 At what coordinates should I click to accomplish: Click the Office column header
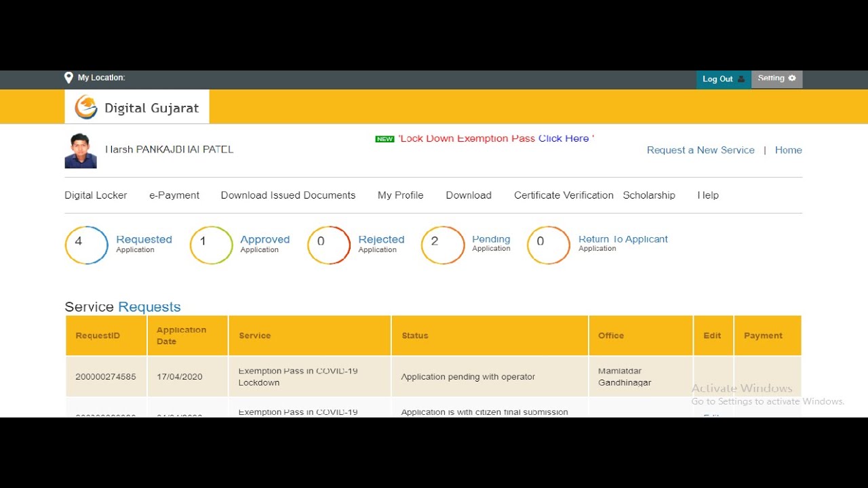click(x=641, y=335)
